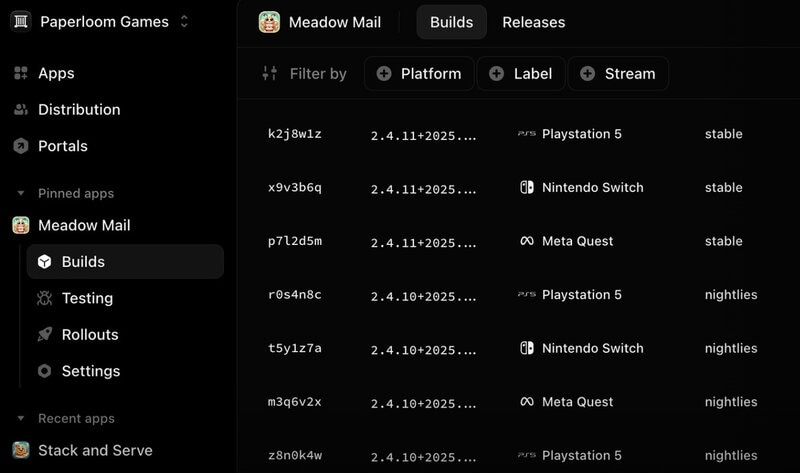Click the Portals hexagon arrow icon

coord(21,146)
